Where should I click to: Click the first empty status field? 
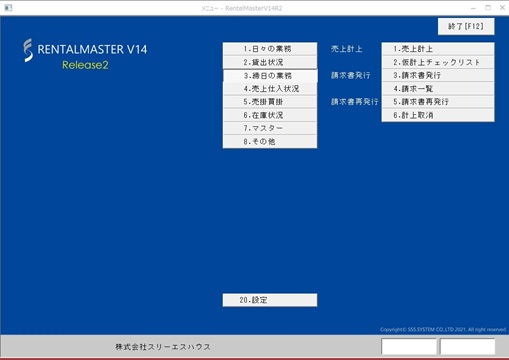[409, 347]
